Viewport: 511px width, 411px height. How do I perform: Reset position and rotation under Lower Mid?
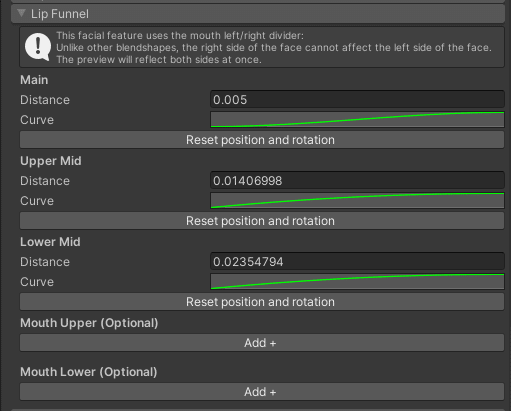[262, 302]
